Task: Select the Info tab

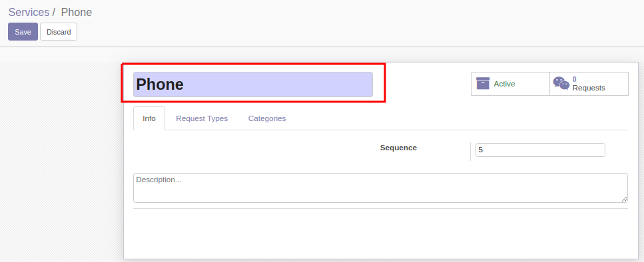Action: (x=149, y=118)
